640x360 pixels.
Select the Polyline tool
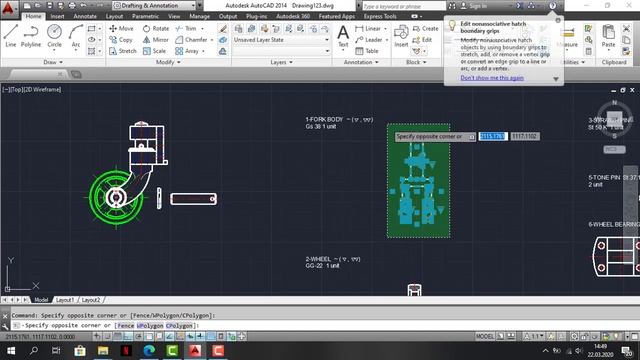(x=31, y=36)
